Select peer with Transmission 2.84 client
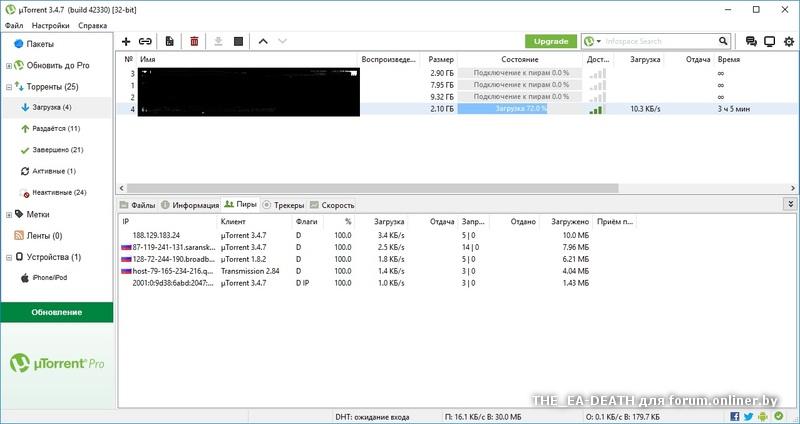The width and height of the screenshot is (800, 424). (x=250, y=271)
